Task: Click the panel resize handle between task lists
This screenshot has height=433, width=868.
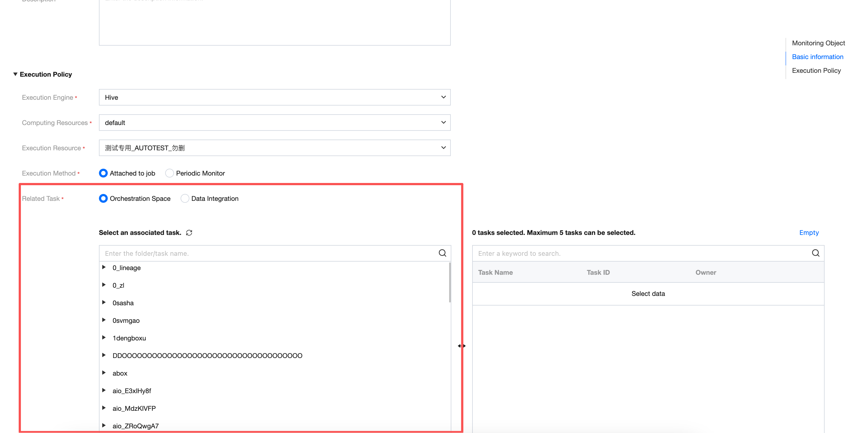Action: click(x=461, y=346)
